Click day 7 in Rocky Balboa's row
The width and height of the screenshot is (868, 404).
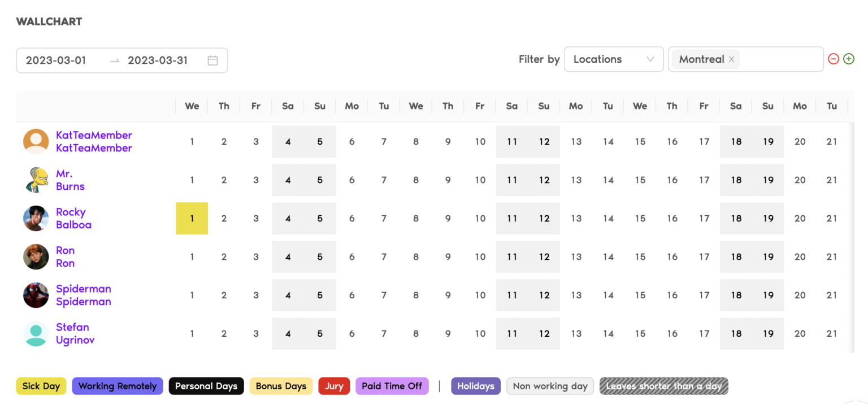(x=384, y=218)
